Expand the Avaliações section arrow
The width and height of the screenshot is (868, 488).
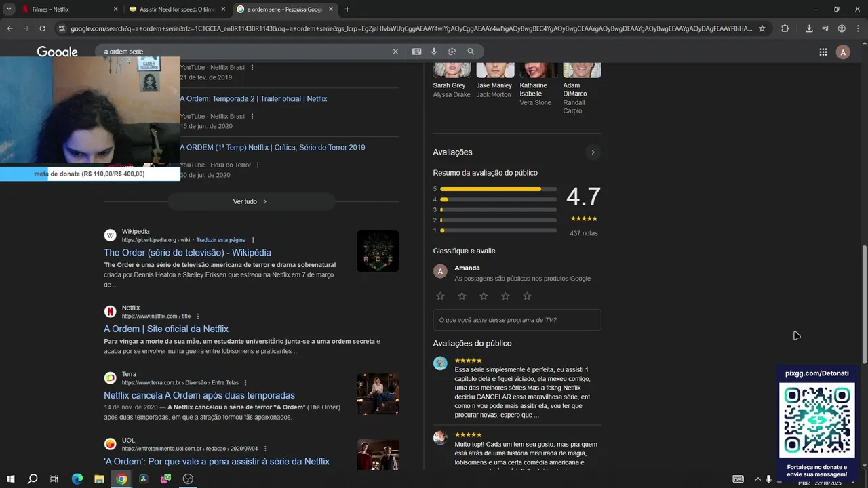[593, 152]
